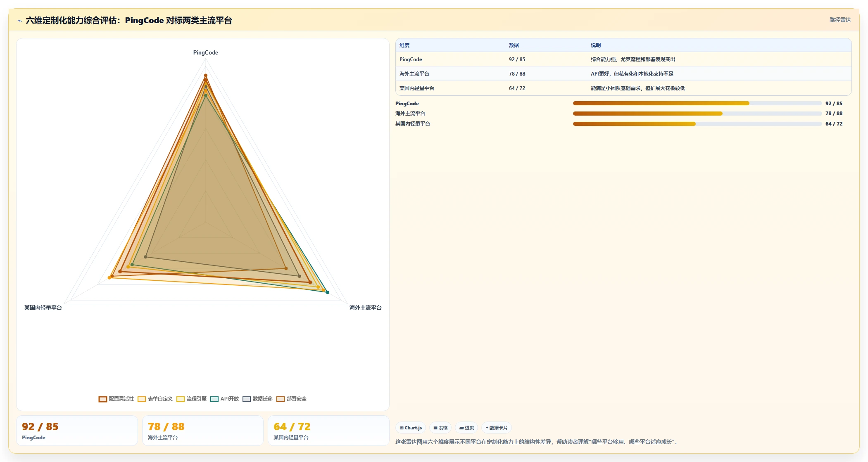Click the chart title 六维定制化能力综合评估
The image size is (868, 462).
[129, 21]
